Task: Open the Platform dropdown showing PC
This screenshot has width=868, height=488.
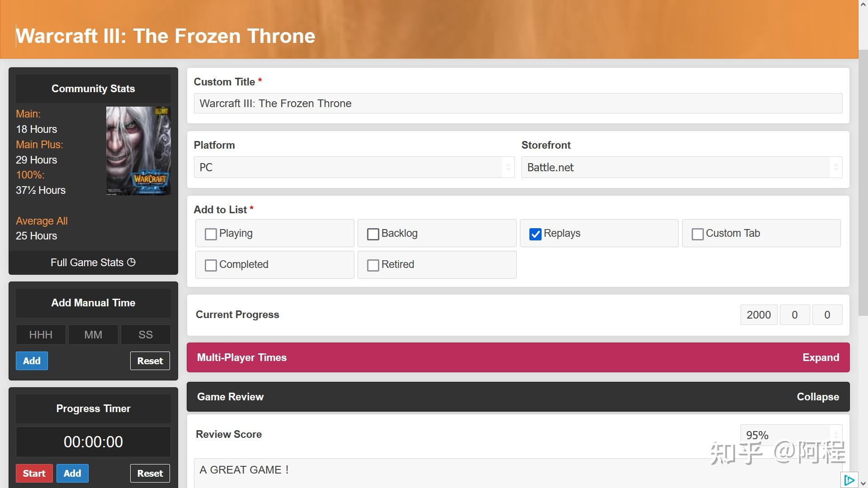Action: pyautogui.click(x=354, y=168)
